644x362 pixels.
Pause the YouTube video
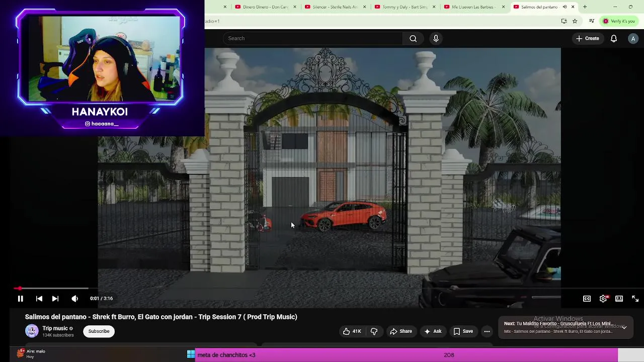(x=20, y=299)
